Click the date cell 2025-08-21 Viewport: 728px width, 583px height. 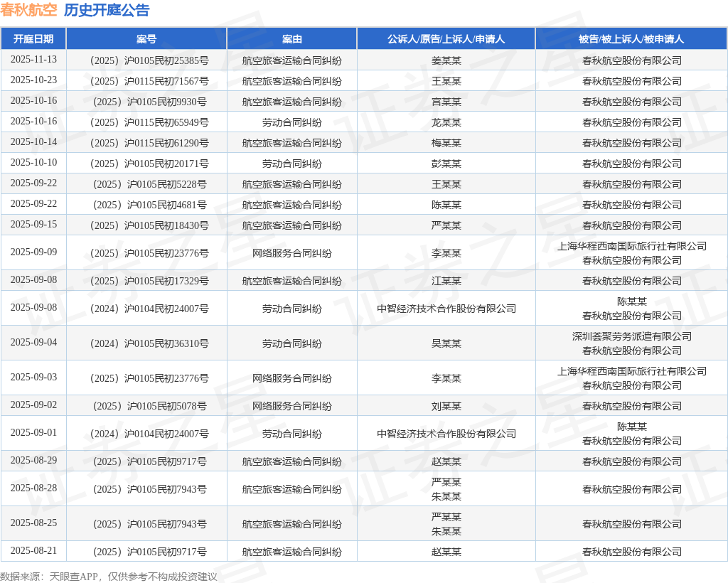coord(33,550)
